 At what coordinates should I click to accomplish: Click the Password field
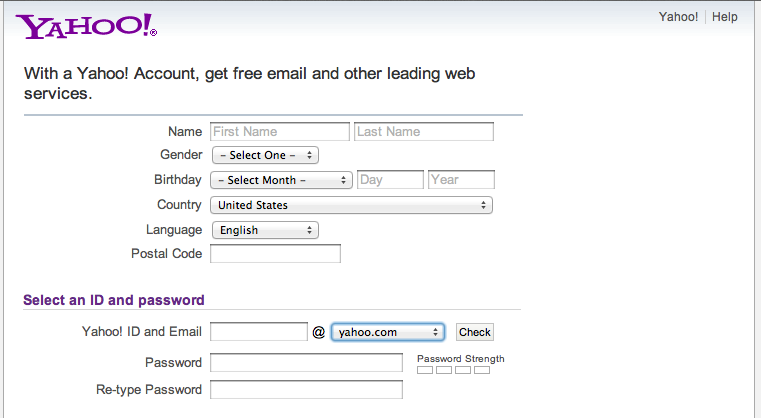[306, 363]
